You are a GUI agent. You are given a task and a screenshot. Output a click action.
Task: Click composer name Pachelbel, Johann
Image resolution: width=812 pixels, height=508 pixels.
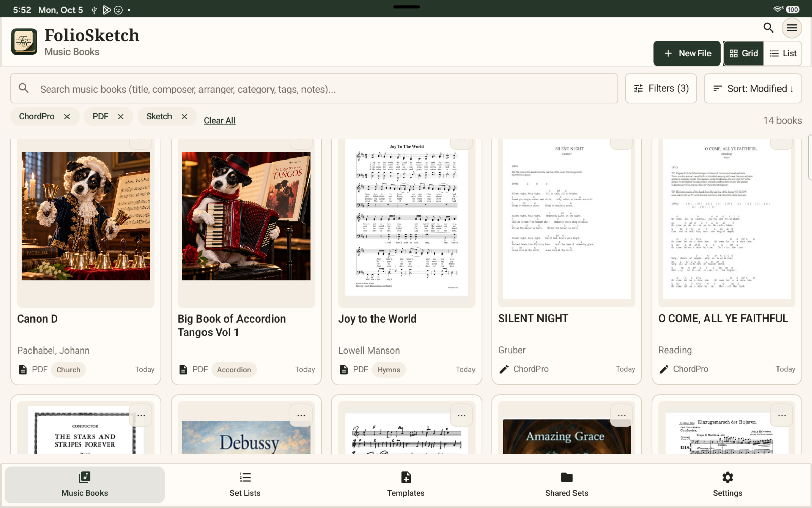pyautogui.click(x=53, y=351)
